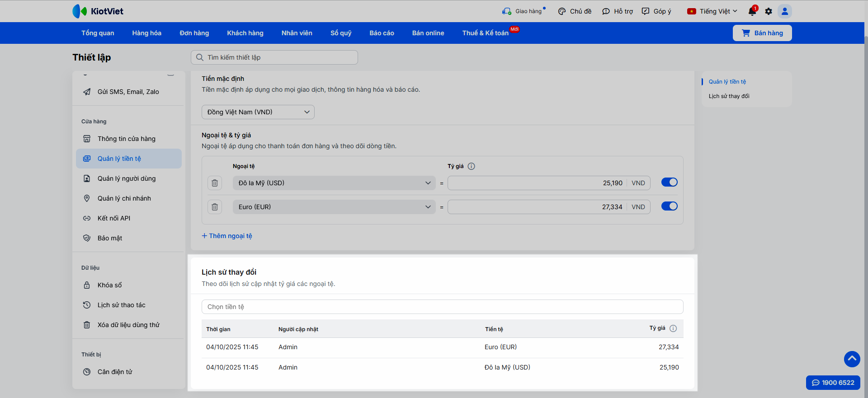
Task: Expand default currency Đồng Việt Nam dropdown
Action: click(x=258, y=112)
